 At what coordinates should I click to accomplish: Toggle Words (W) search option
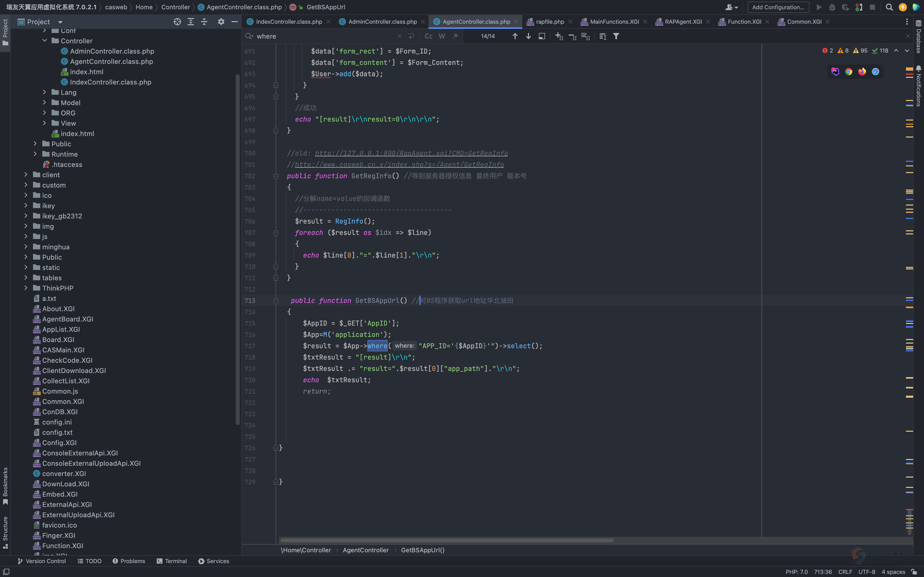tap(442, 36)
